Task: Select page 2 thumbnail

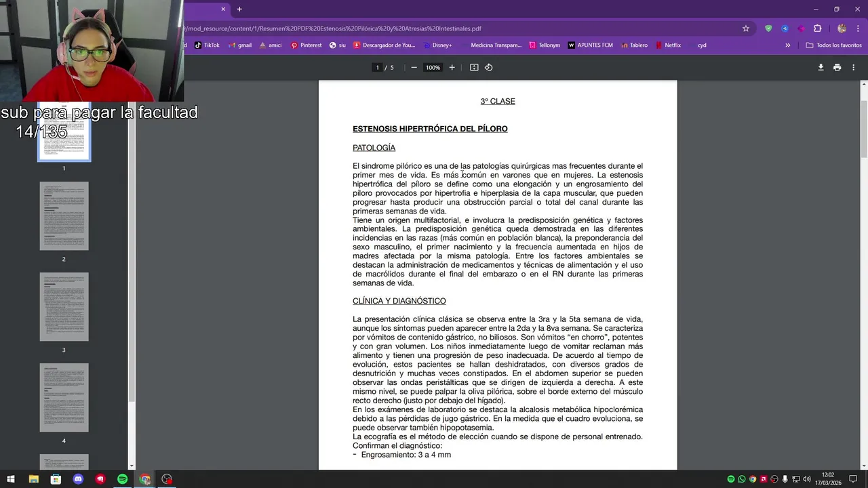Action: point(64,216)
